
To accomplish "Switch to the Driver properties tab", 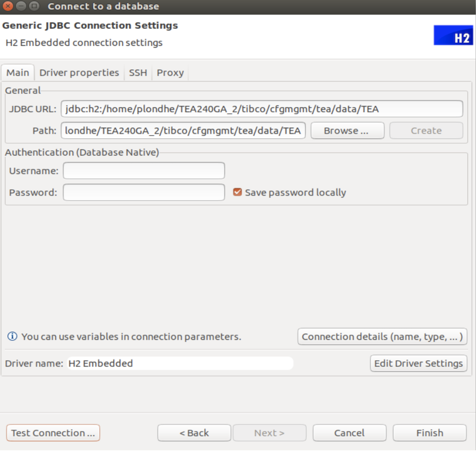I will point(79,72).
